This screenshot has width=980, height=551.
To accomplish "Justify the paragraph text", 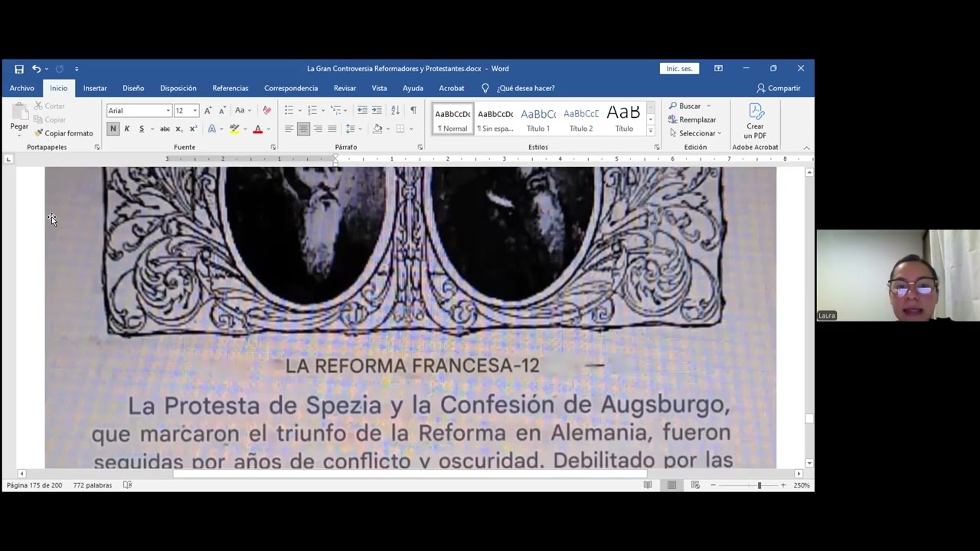I will coord(332,129).
